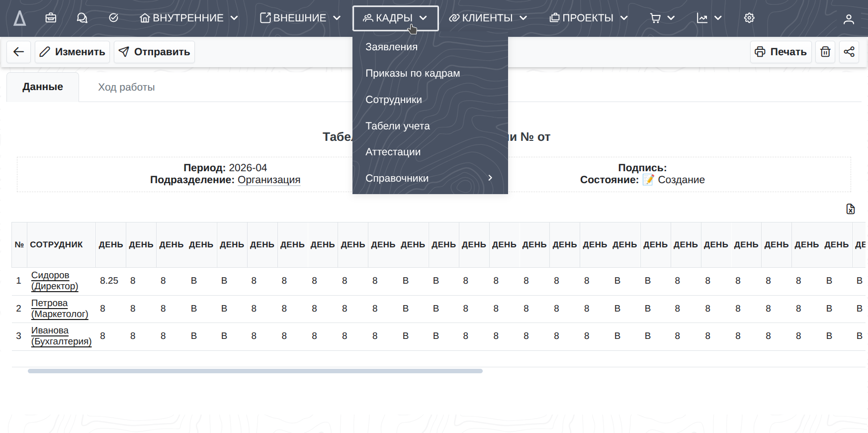Click the triangle logo icon
Viewport: 868px width, 433px height.
coord(19,18)
